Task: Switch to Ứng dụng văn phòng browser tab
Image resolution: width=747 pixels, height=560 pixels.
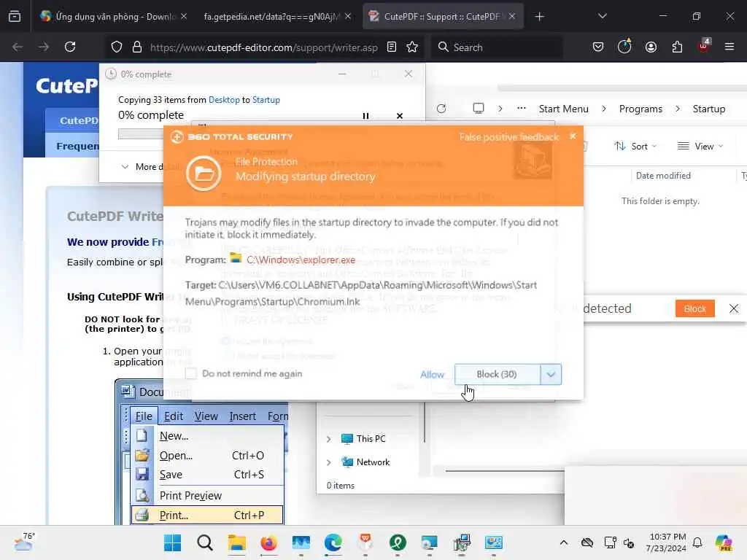Action: coord(113,17)
